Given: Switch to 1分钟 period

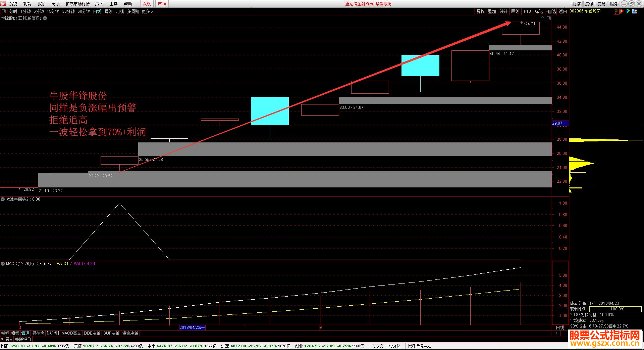Looking at the screenshot, I should (x=25, y=11).
